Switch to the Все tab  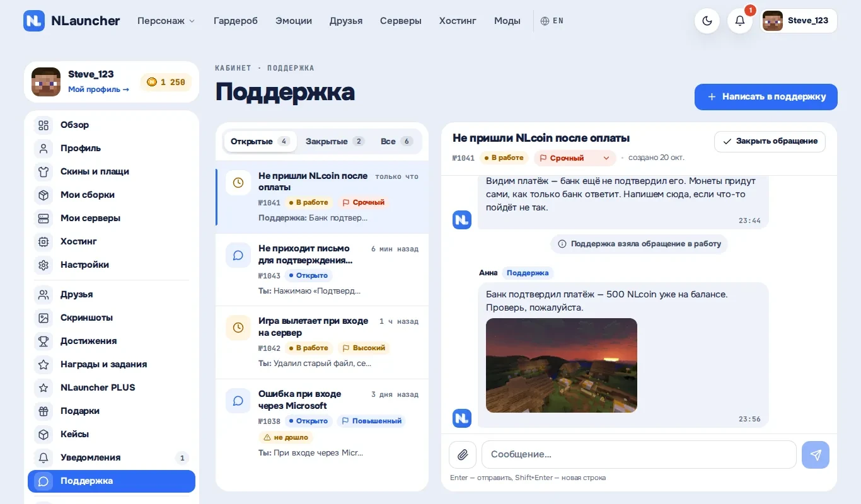tap(396, 141)
